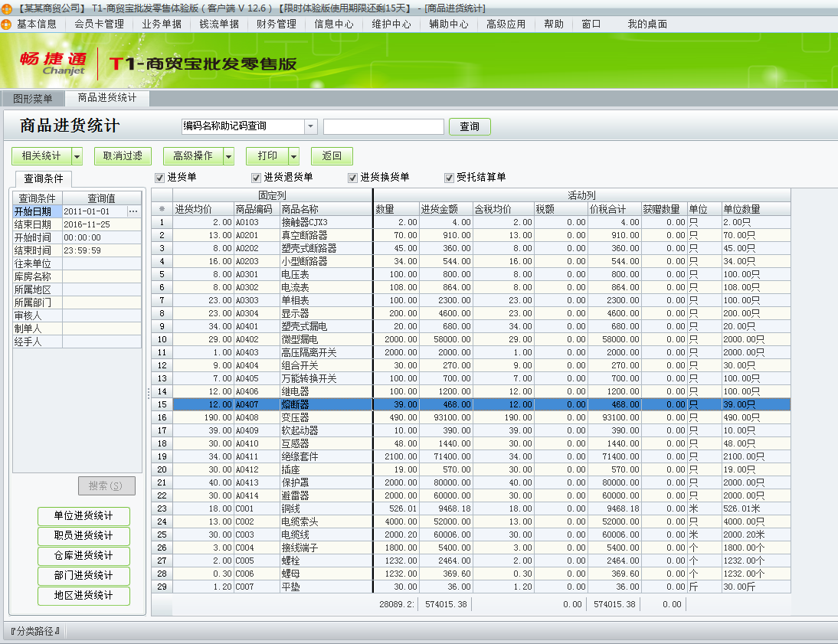This screenshot has width=838, height=644.
Task: Click the 查询 button
Action: coord(469,126)
